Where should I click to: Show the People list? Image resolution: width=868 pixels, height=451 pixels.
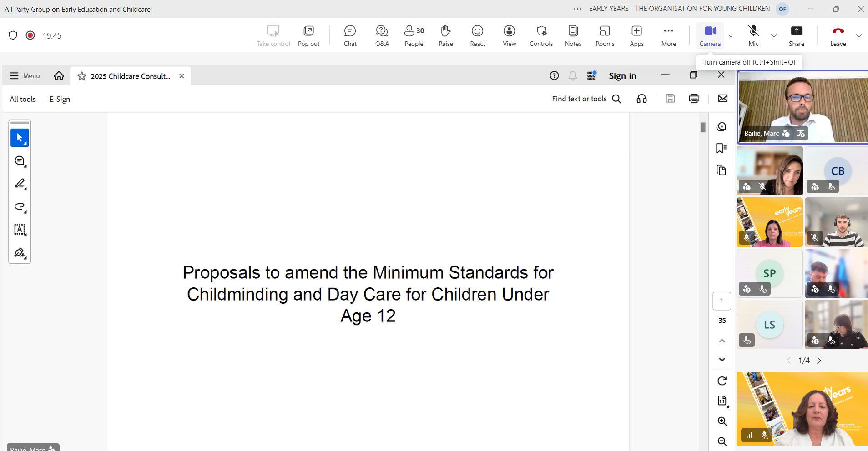point(414,36)
